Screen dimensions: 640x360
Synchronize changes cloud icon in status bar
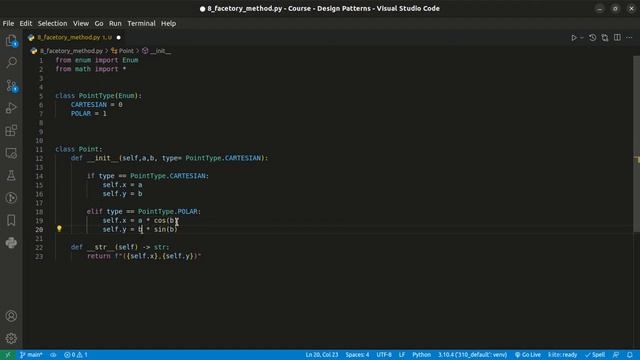53,355
